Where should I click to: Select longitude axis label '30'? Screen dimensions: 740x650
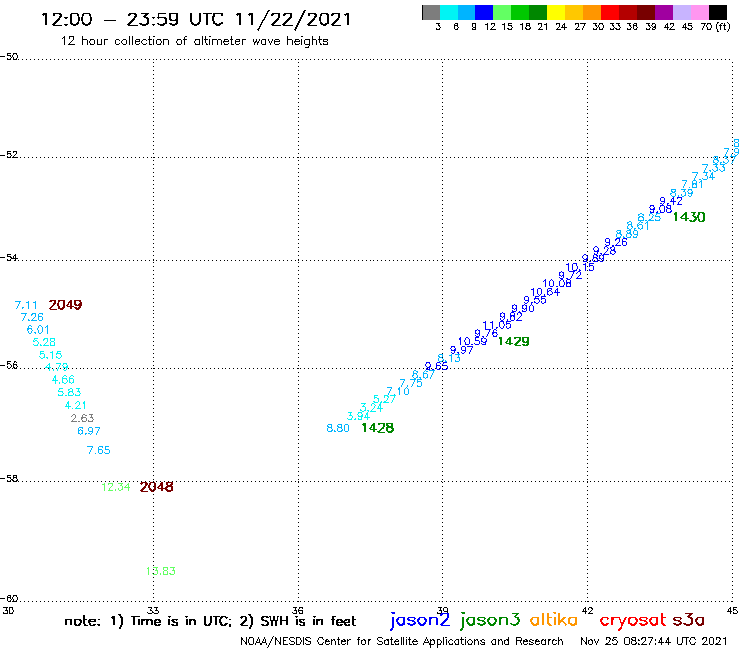coord(8,610)
